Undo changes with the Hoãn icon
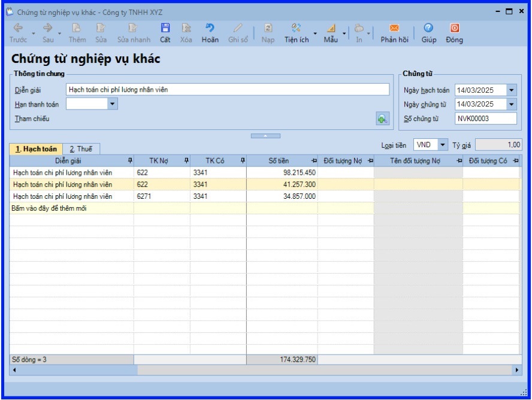This screenshot has width=532, height=400. point(210,28)
